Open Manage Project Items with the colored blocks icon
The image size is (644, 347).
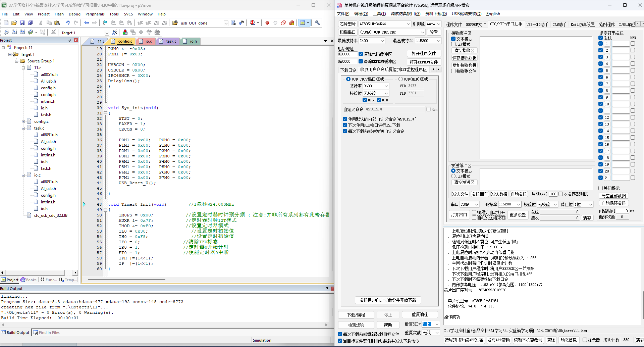[x=125, y=32]
